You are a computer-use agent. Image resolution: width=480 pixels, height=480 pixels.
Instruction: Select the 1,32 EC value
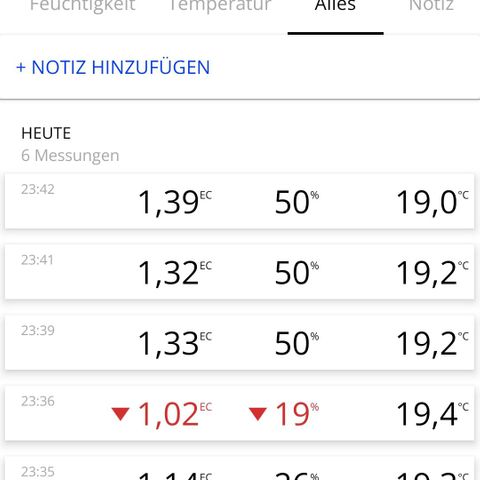[175, 273]
